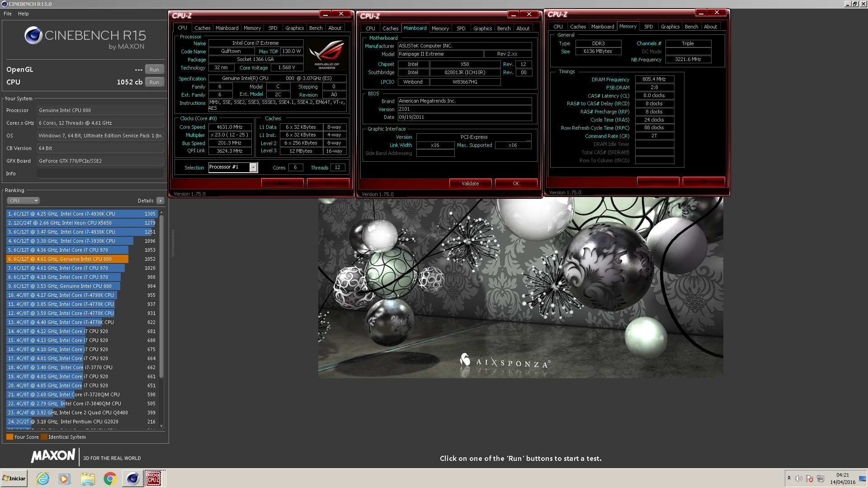868x488 pixels.
Task: Open Mainboard tab in the memory timings CPU-Z window
Action: 603,27
